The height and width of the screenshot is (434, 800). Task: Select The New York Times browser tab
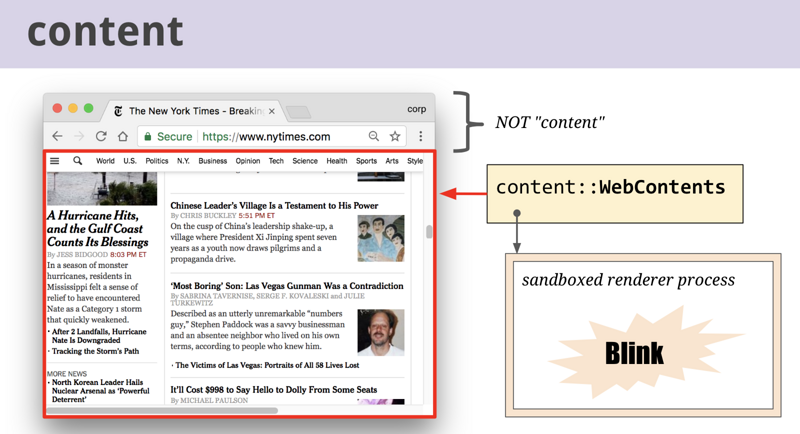(196, 111)
